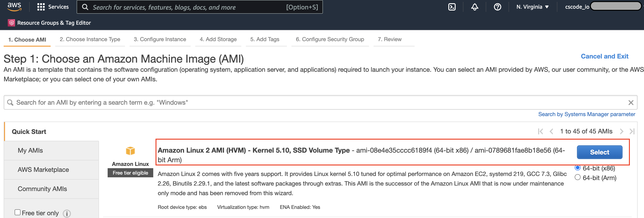Go to first page of AMIs
The image size is (644, 218).
point(540,131)
